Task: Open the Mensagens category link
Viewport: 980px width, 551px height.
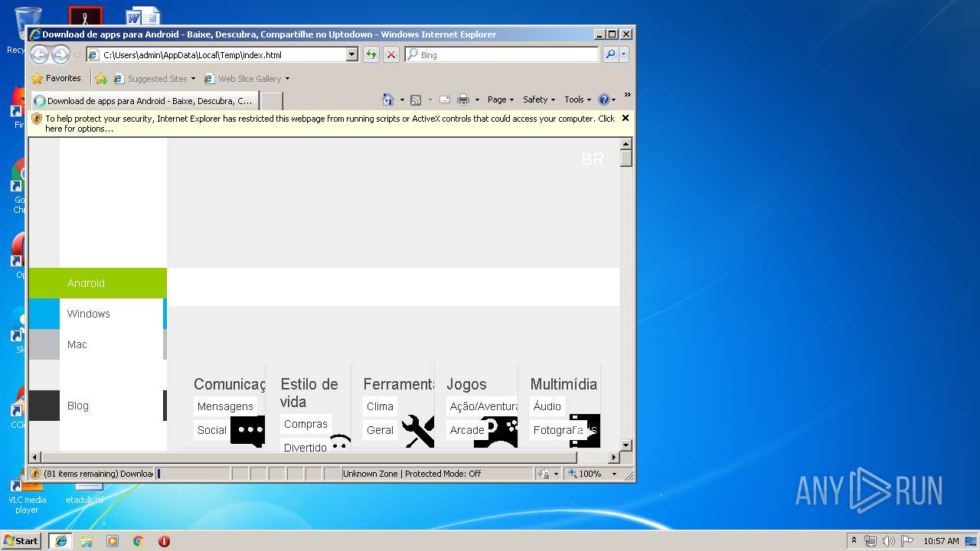Action: pos(225,406)
